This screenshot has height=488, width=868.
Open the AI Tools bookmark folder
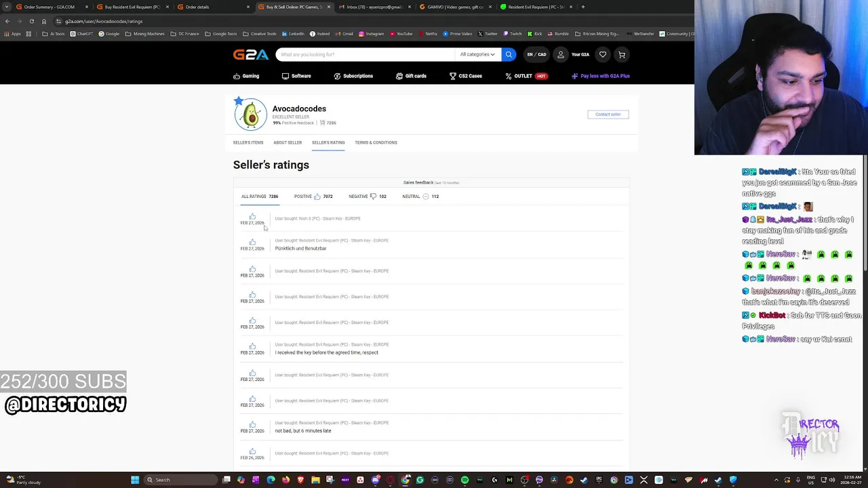click(54, 34)
